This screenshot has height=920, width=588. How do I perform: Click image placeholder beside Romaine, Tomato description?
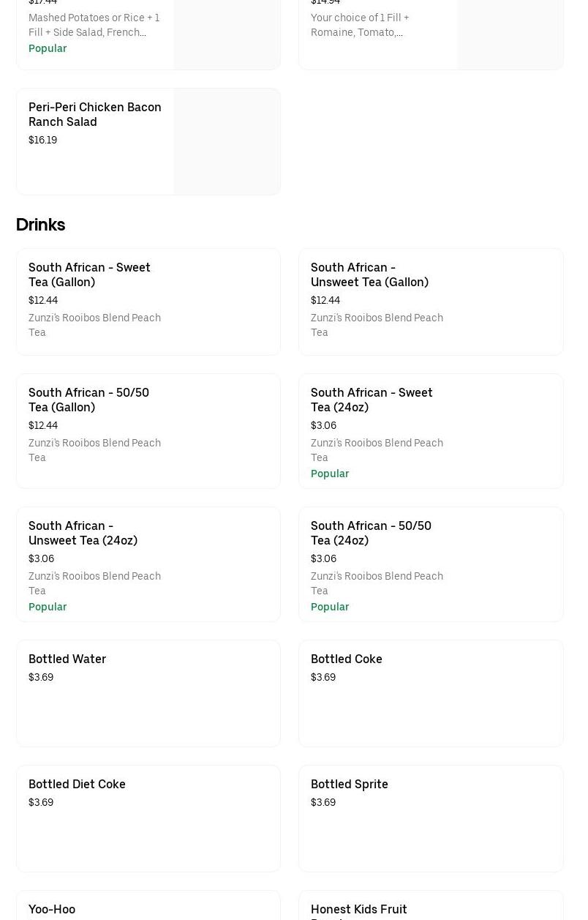(510, 34)
